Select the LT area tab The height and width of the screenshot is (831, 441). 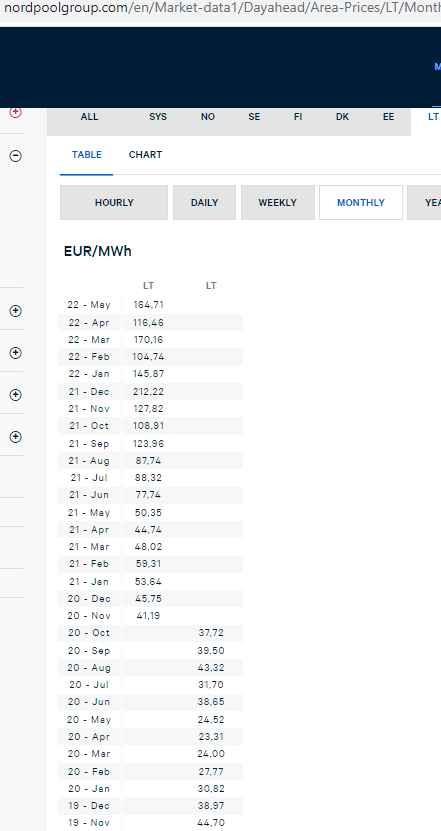434,117
